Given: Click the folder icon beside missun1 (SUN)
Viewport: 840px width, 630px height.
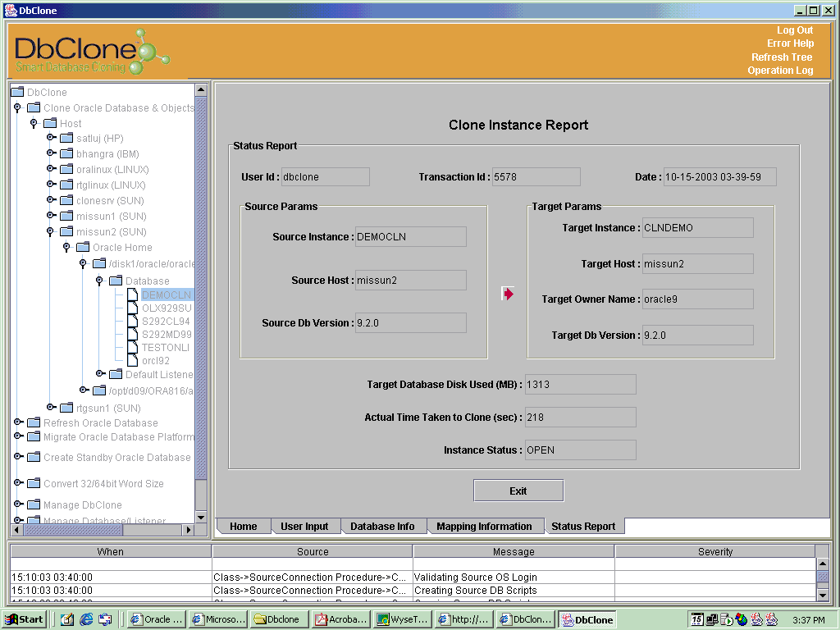Looking at the screenshot, I should click(66, 216).
